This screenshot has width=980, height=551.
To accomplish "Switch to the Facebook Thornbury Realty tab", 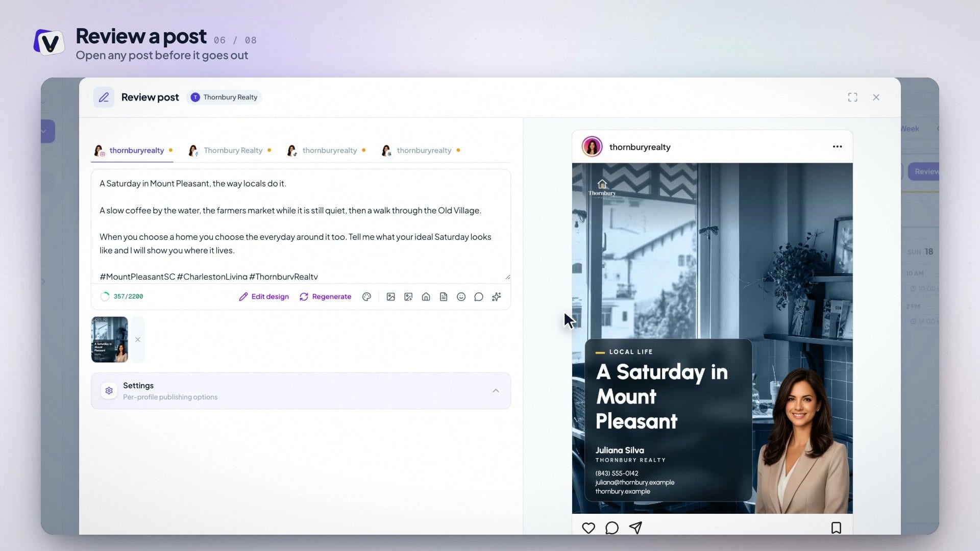I will 229,151.
